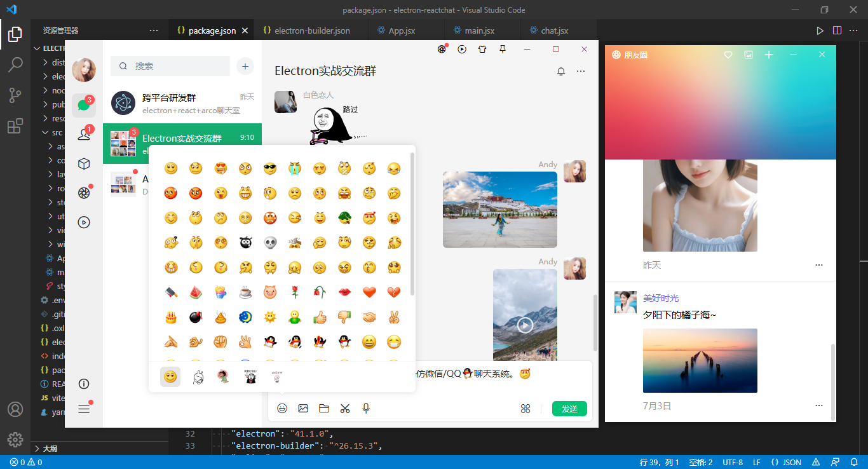Click the send-file folder icon in chat toolbar
Viewport: 868px width, 469px height.
(x=324, y=409)
